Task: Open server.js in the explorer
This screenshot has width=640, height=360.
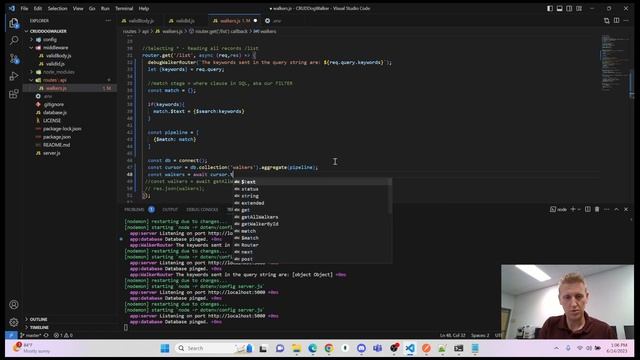Action: 51,153
